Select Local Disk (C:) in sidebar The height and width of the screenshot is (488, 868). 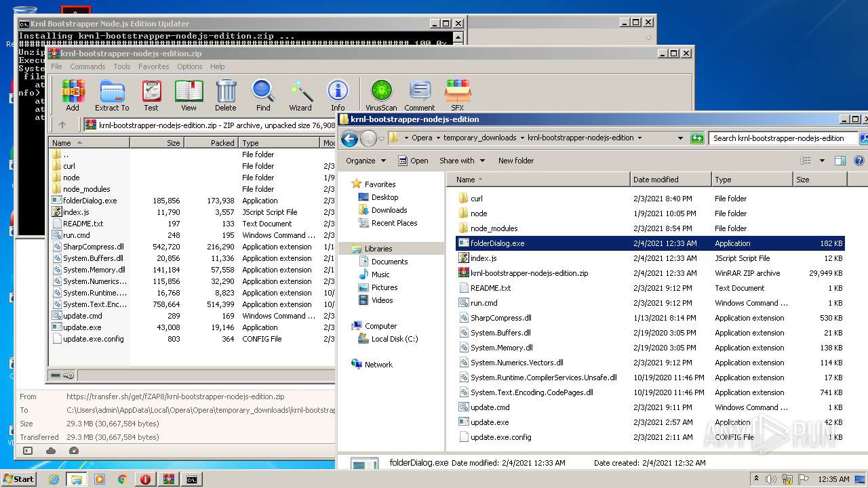tap(394, 339)
